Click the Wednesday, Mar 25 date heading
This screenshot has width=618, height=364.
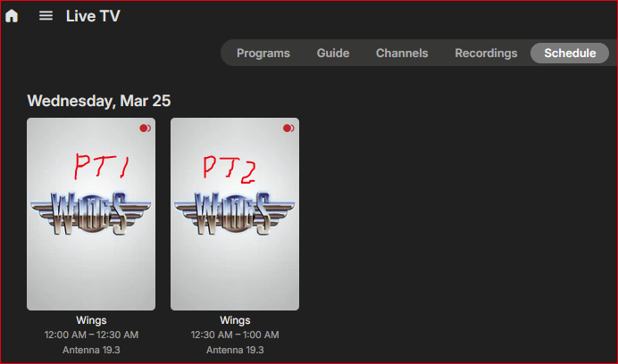coord(99,101)
